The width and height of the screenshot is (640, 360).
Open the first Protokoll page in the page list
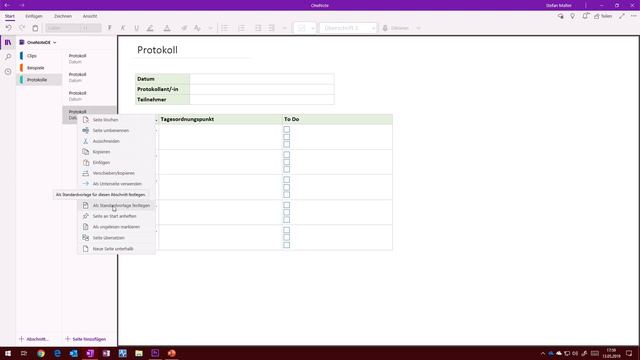[x=89, y=58]
